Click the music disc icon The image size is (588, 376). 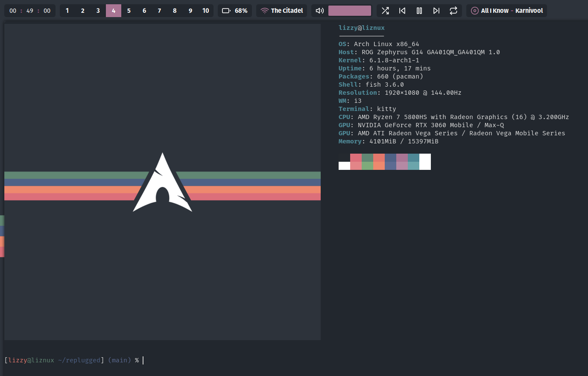tap(474, 11)
